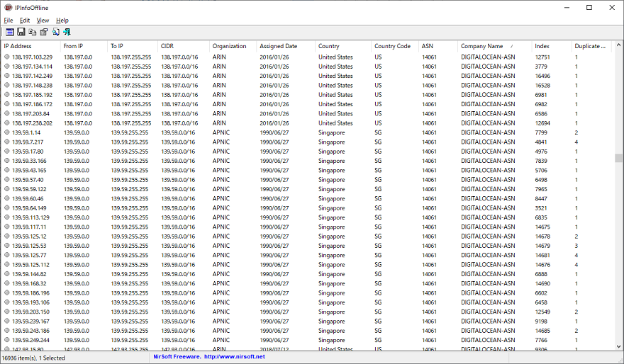Sort by the Organization column header
Viewport: 624px width, 364px height.
(x=233, y=46)
